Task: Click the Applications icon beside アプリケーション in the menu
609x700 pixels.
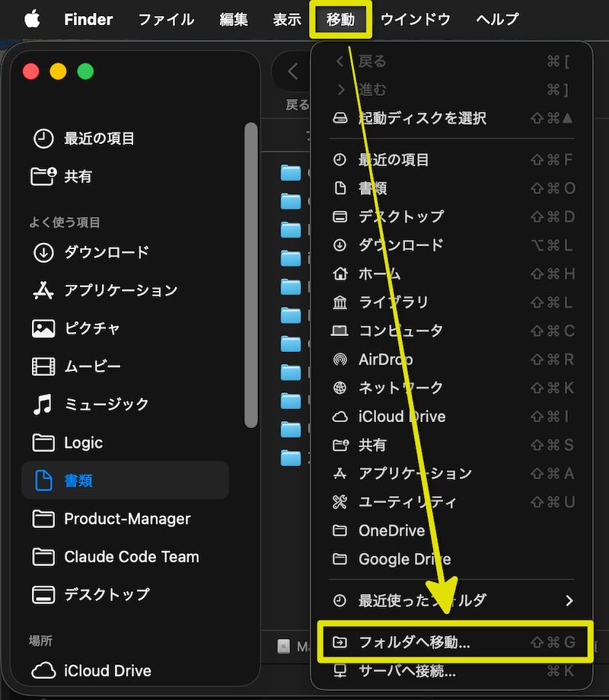Action: point(340,474)
